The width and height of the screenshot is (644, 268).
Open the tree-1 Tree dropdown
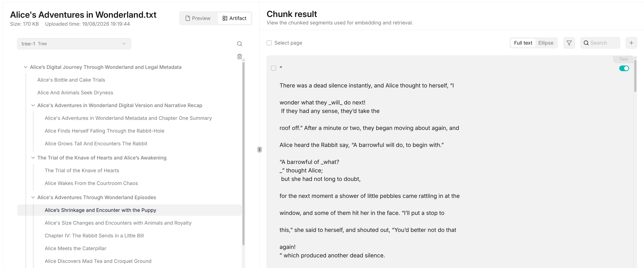74,44
